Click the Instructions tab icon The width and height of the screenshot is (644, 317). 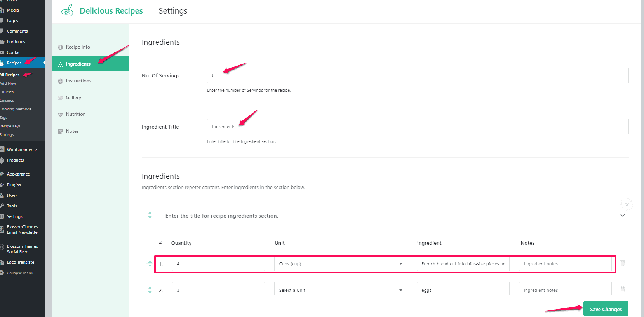click(x=60, y=81)
